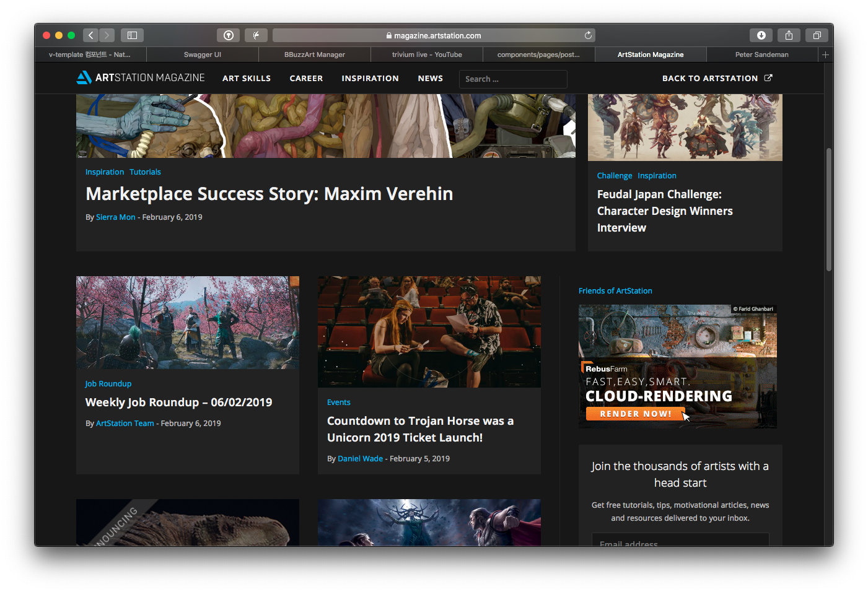Reload the page with refresh icon

point(588,35)
